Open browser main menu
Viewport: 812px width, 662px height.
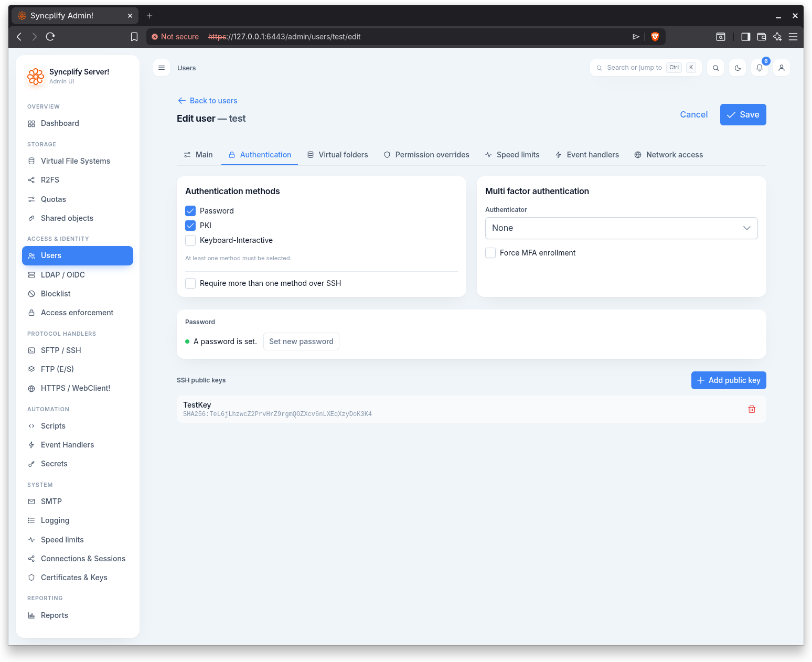[793, 37]
